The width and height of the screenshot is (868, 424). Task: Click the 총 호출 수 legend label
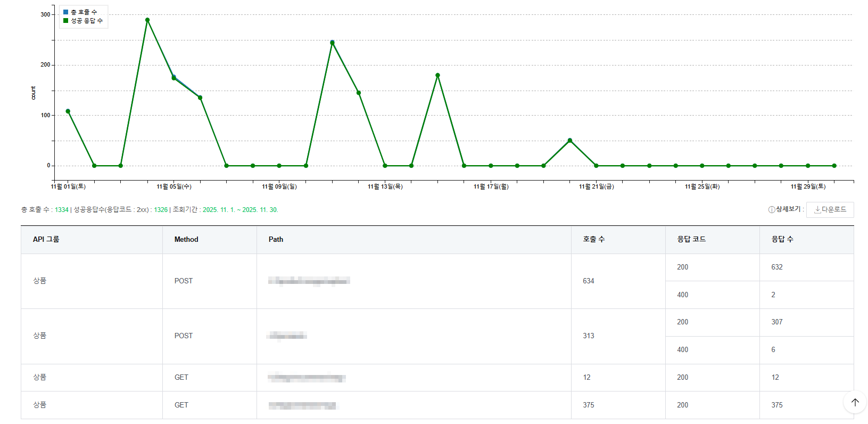(84, 12)
